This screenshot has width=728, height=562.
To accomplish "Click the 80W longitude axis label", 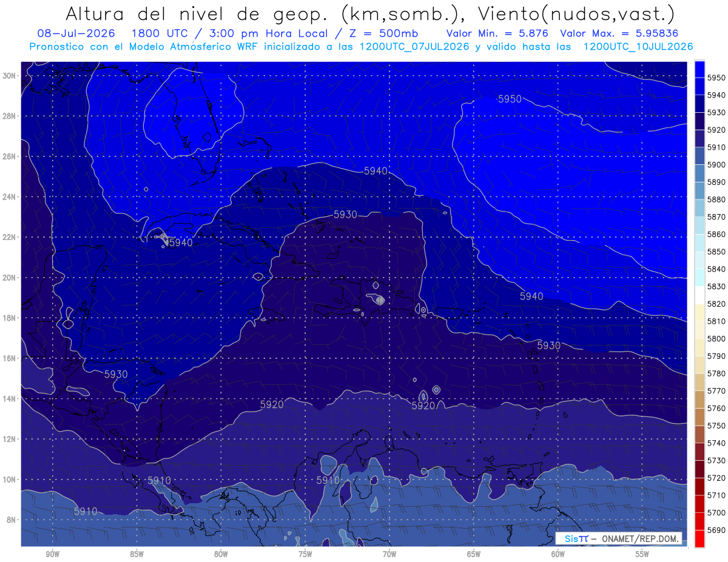I will tap(221, 554).
